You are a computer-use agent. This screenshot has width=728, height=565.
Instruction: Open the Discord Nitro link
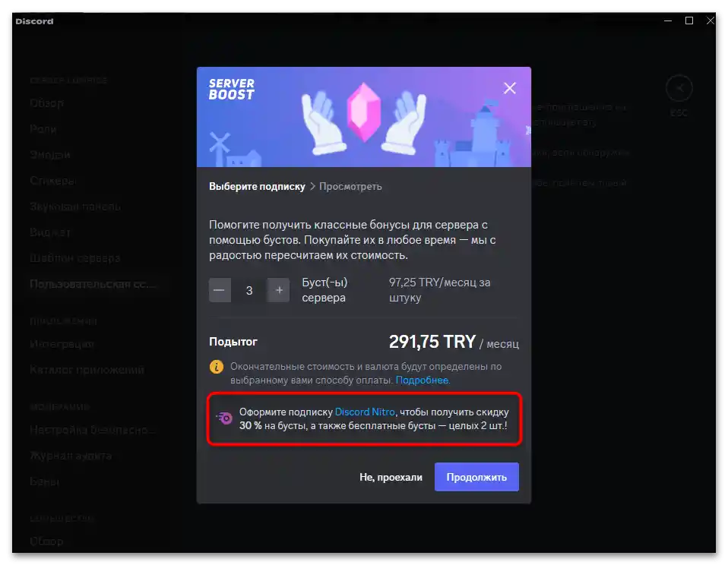tap(365, 412)
